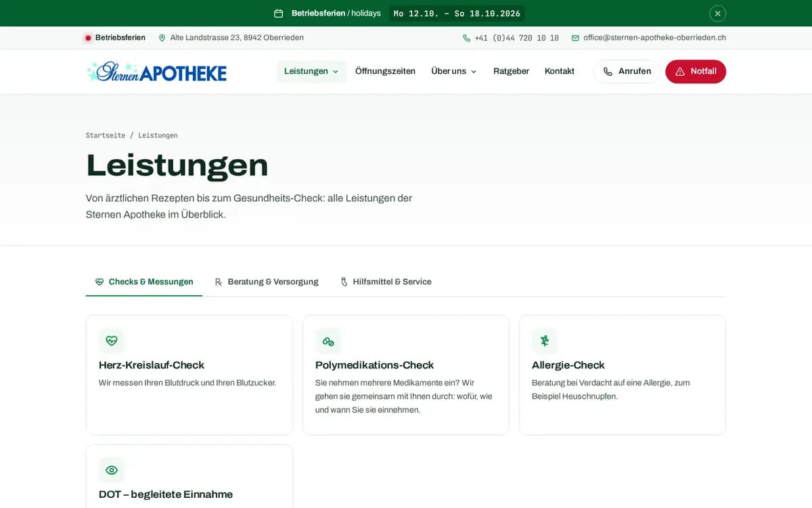Open the Herz-Kreislauf-Check card title
Viewport: 812px width, 508px height.
(152, 365)
